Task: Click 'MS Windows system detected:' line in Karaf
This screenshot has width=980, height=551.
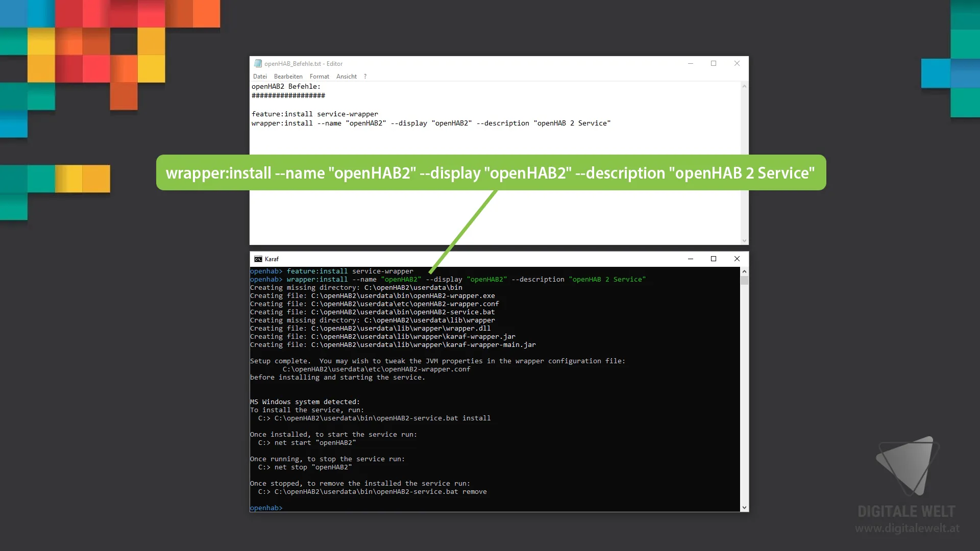Action: 305,402
